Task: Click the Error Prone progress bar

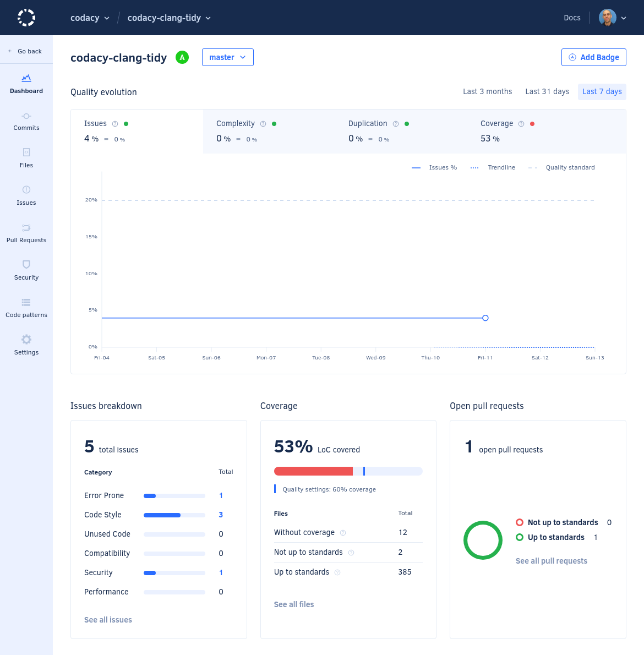Action: [x=174, y=496]
